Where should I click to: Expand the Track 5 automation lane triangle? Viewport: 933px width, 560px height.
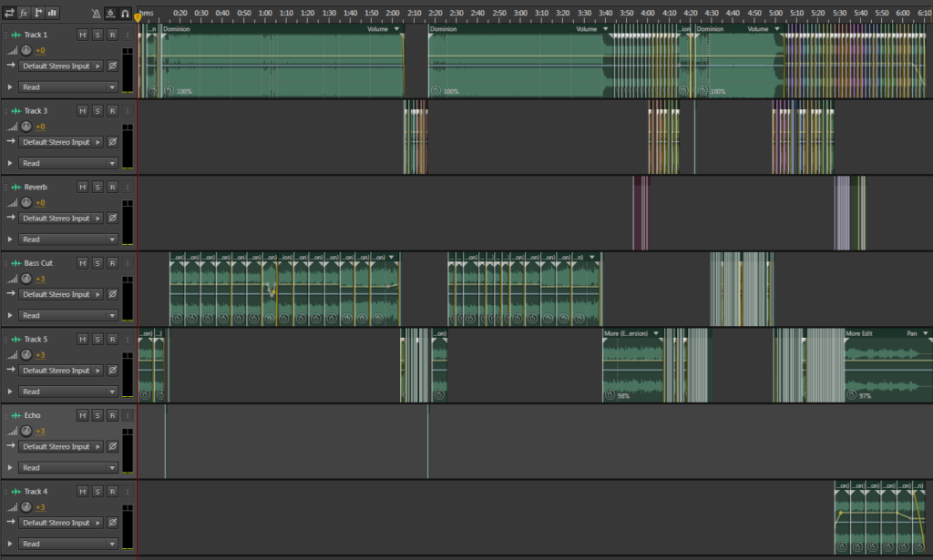coord(11,392)
